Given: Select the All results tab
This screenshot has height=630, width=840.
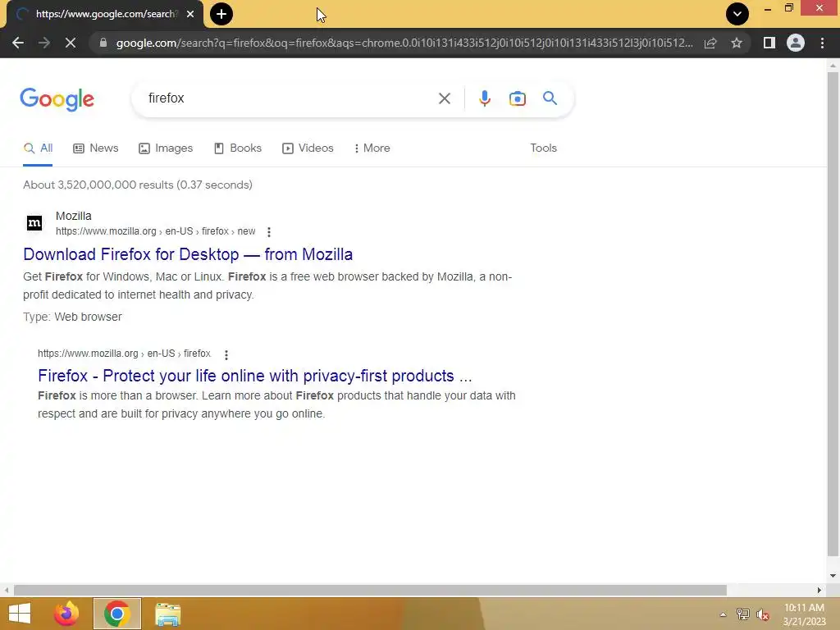Looking at the screenshot, I should (38, 148).
